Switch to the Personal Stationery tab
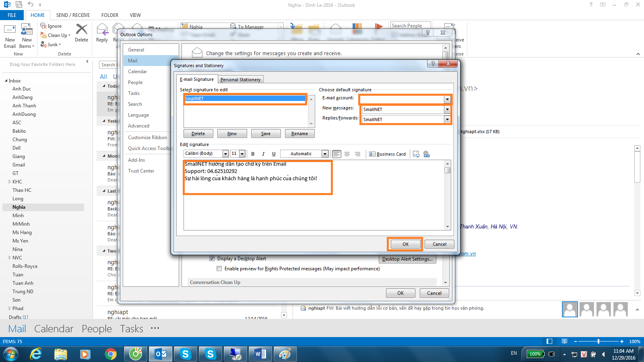This screenshot has width=644, height=362. pyautogui.click(x=240, y=80)
